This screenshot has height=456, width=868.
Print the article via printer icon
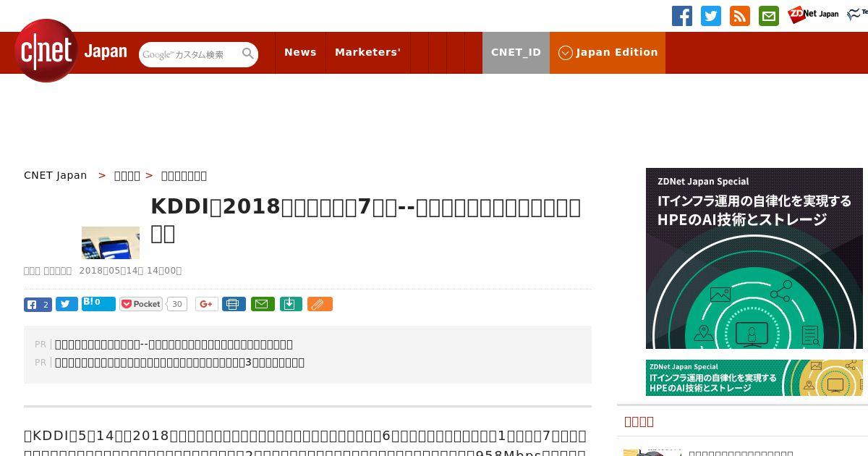tap(234, 304)
